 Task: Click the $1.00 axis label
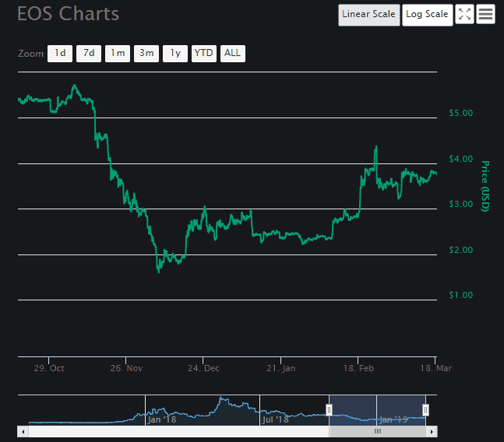click(x=461, y=295)
